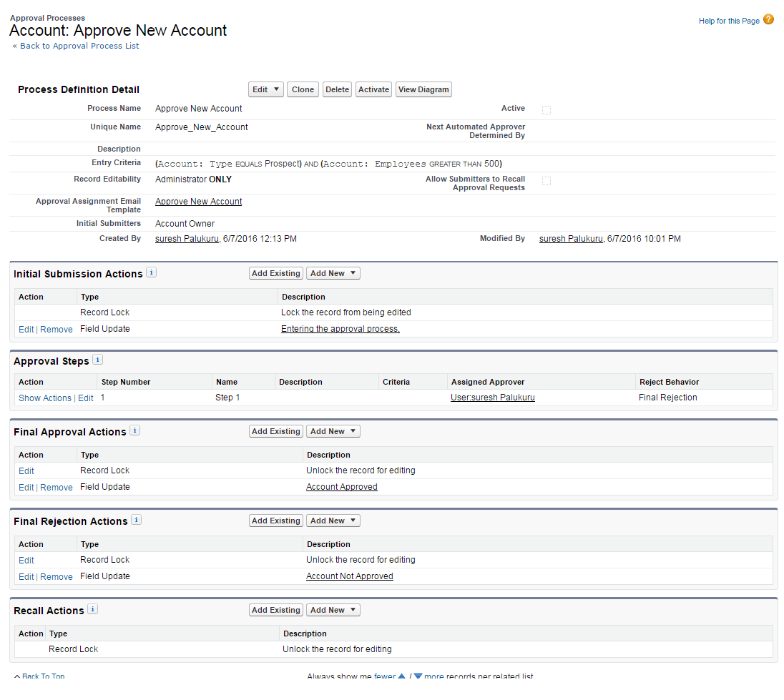Open the Edit dropdown in Process Definition Detail
Screen dimensions: 784x700
tap(266, 89)
